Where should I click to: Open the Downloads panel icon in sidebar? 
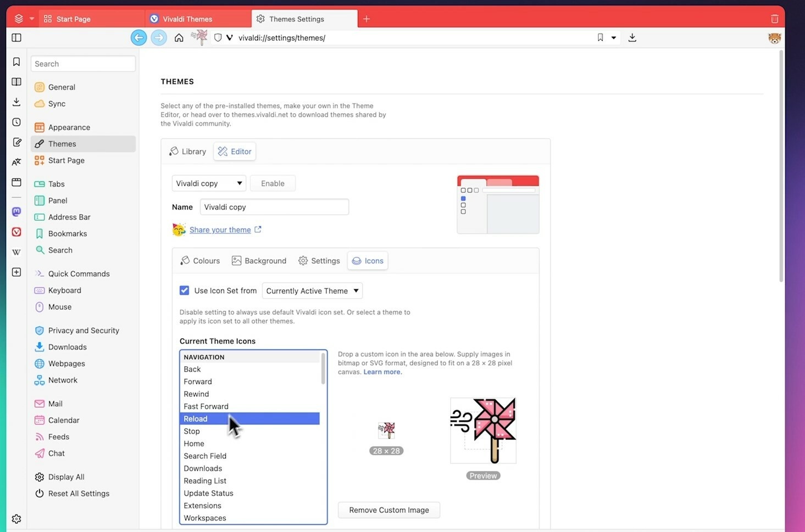tap(16, 102)
